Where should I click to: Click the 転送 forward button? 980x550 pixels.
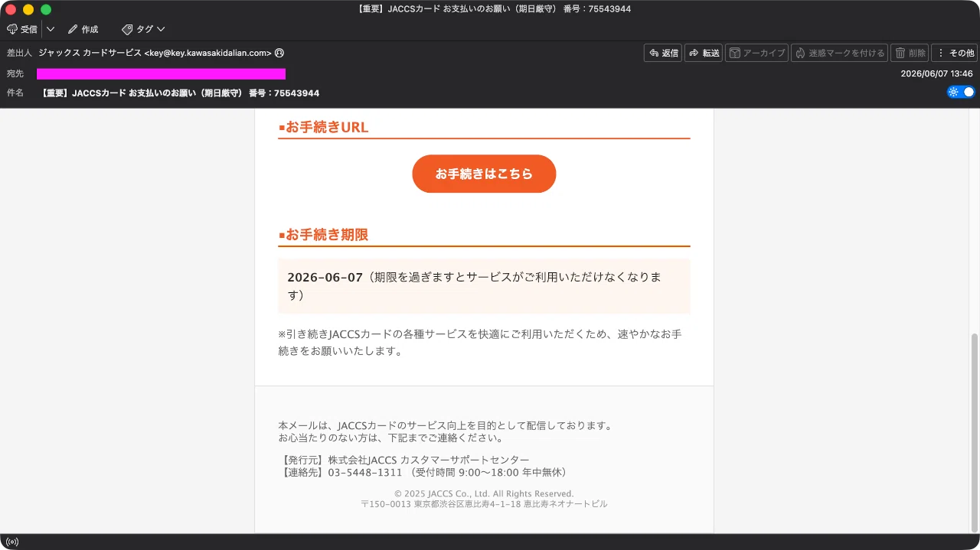[704, 53]
